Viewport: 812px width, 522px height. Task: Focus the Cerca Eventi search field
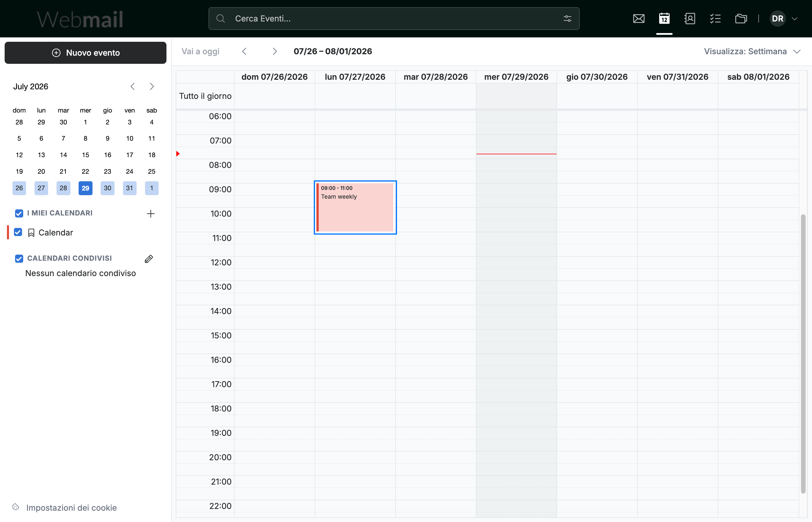click(x=394, y=19)
